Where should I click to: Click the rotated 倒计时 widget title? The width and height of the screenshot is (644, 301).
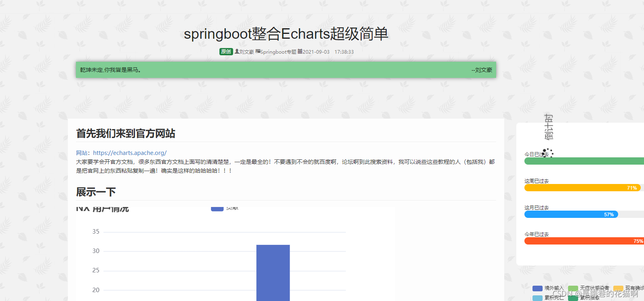coord(549,127)
